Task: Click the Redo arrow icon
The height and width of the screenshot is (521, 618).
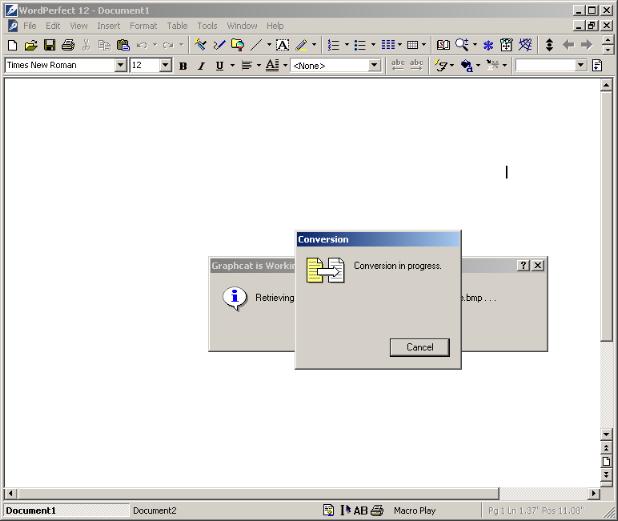Action: tap(168, 45)
